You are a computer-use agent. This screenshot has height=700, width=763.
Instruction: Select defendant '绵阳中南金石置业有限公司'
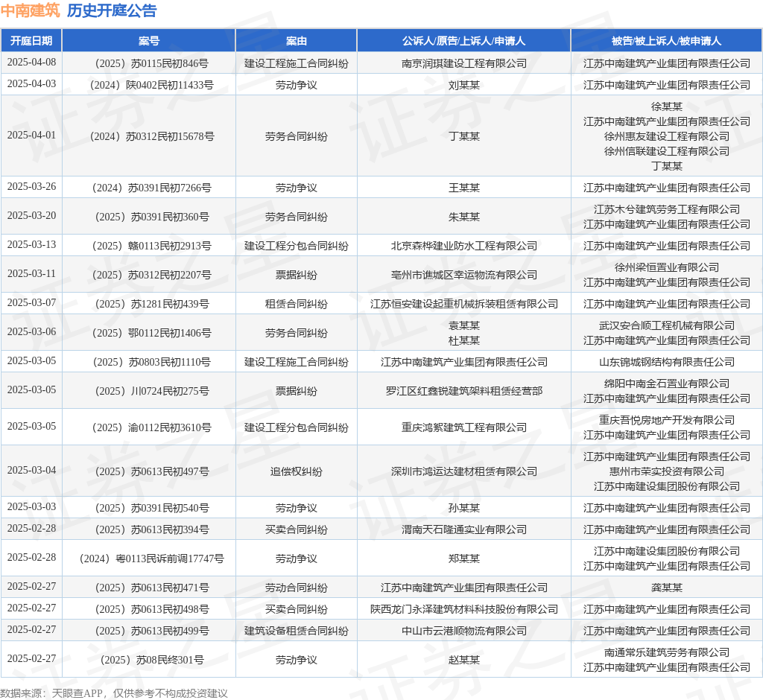point(667,384)
